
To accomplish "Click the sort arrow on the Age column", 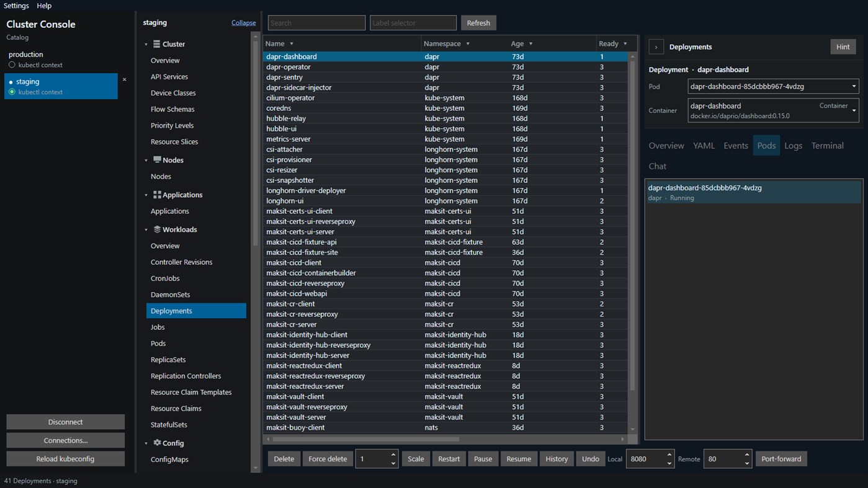I will [x=530, y=44].
